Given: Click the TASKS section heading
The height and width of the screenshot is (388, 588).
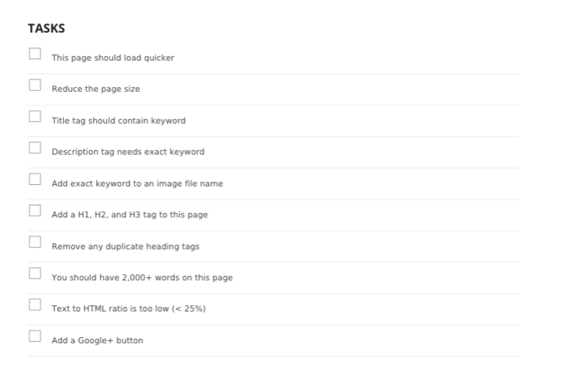Looking at the screenshot, I should pyautogui.click(x=46, y=28).
